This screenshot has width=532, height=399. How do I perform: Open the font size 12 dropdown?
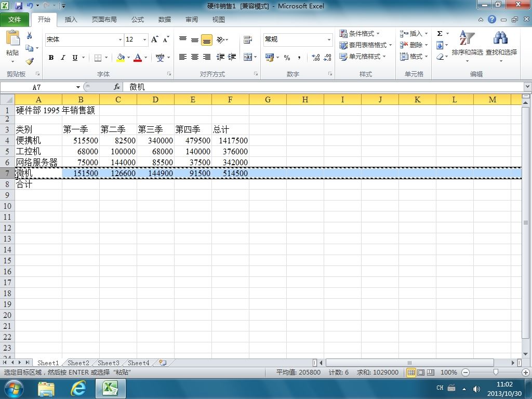tap(144, 39)
